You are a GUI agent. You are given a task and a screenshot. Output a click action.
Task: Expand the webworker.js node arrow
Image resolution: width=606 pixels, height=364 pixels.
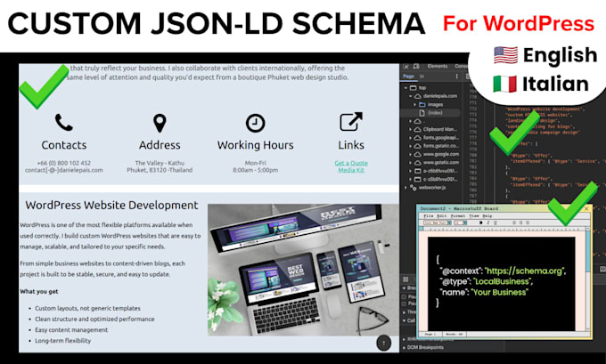click(405, 188)
